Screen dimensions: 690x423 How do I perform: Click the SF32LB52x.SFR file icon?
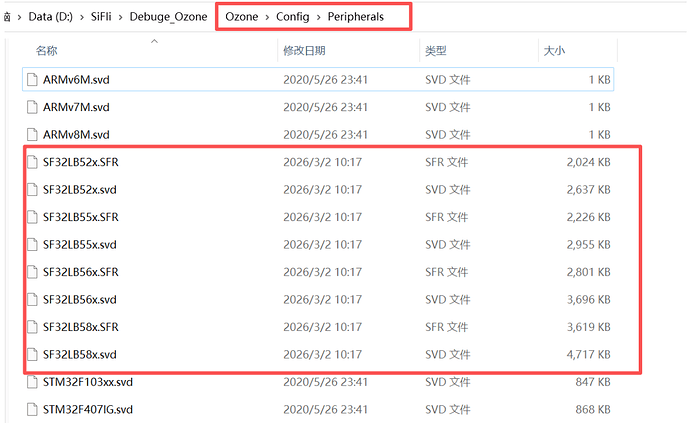click(32, 162)
